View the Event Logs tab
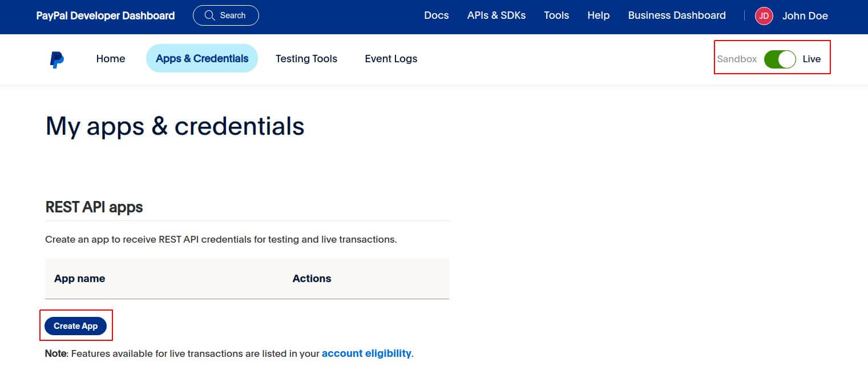This screenshot has width=868, height=386. click(x=391, y=59)
